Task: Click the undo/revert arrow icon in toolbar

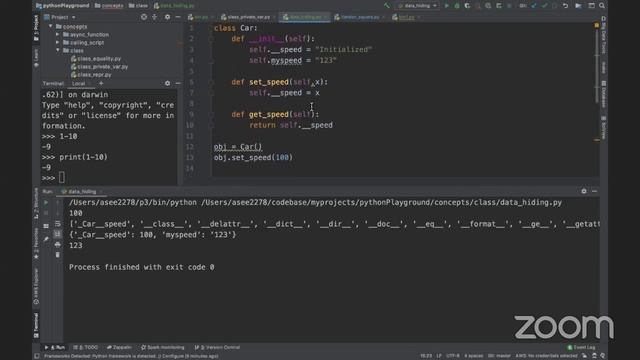Action: pyautogui.click(x=565, y=6)
